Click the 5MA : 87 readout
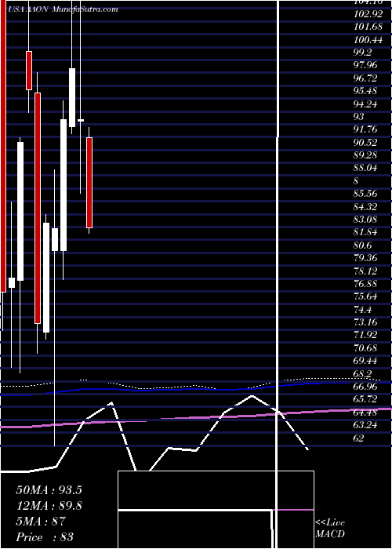Screen dimensions: 392x549 coord(41,522)
